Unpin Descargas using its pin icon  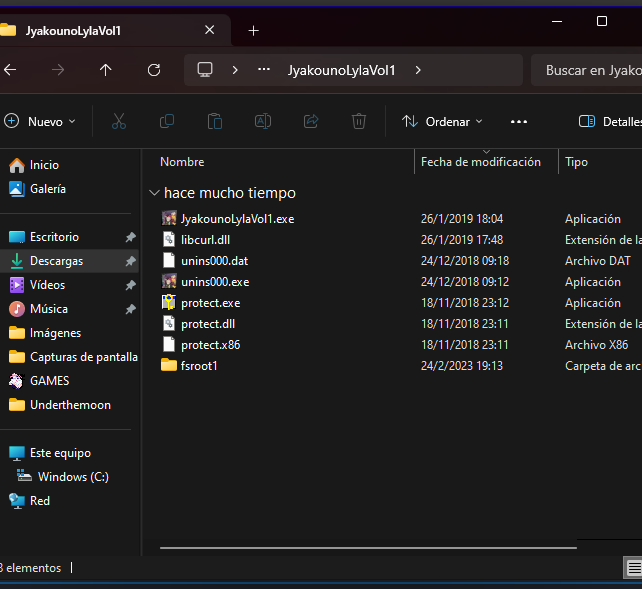pos(131,261)
